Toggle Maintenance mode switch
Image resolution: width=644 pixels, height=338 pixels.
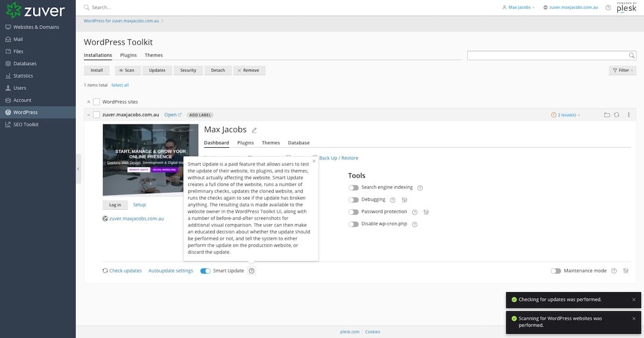(556, 271)
